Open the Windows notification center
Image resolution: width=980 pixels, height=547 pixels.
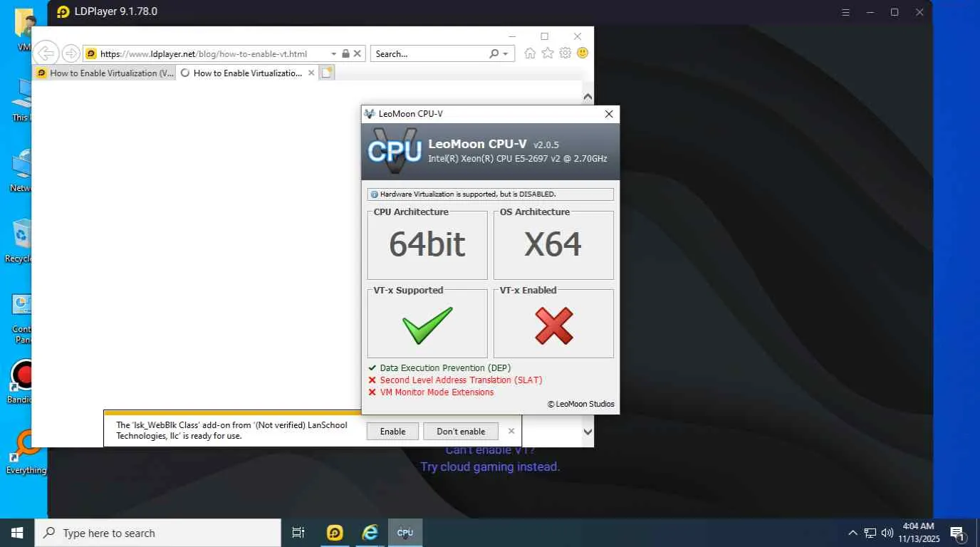957,533
